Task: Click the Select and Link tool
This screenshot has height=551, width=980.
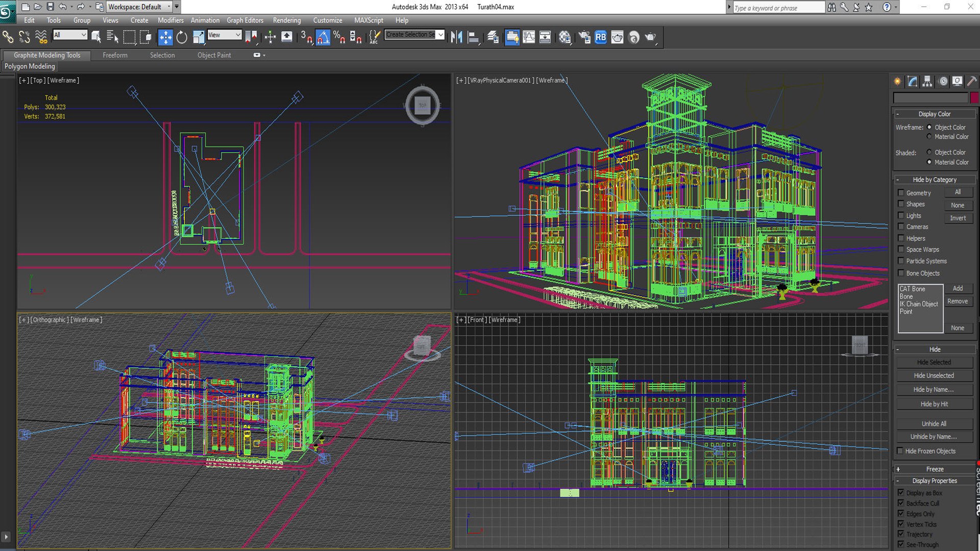Action: (x=8, y=37)
